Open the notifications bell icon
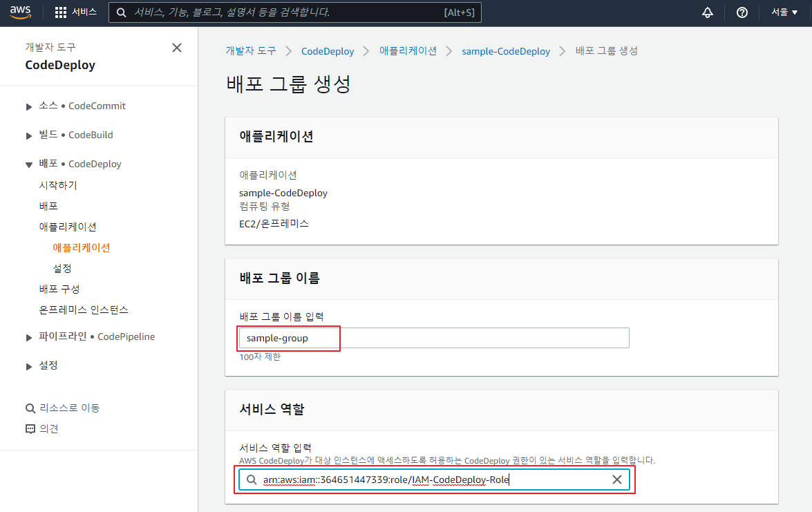Screen dimensions: 812x512 [708, 12]
